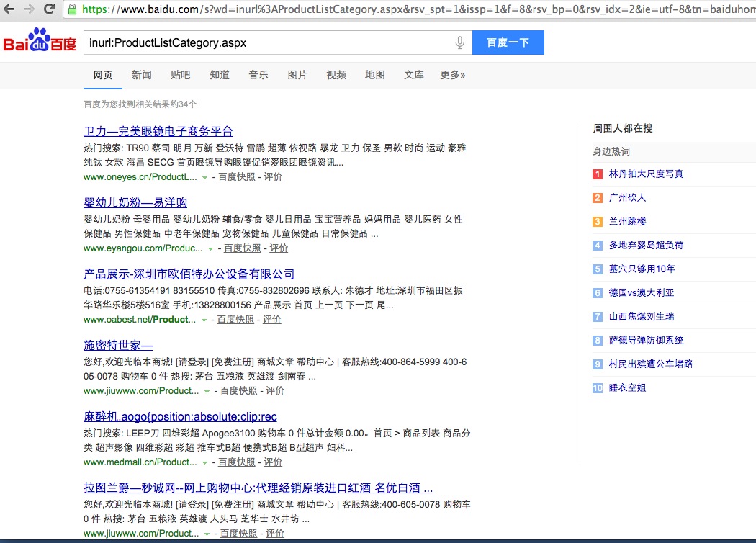The width and height of the screenshot is (756, 543).
Task: Click the 百度一下 search button
Action: point(508,42)
